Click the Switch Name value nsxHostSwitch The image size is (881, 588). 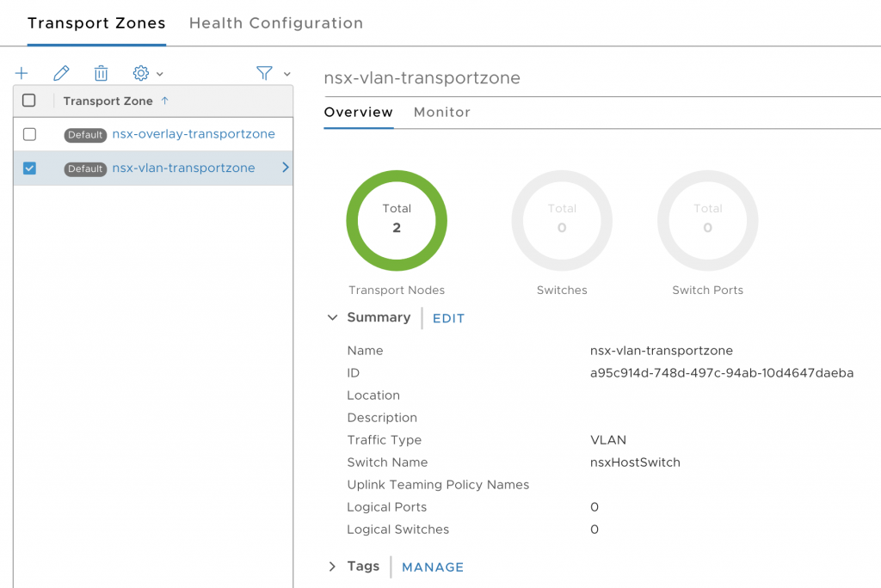click(635, 462)
